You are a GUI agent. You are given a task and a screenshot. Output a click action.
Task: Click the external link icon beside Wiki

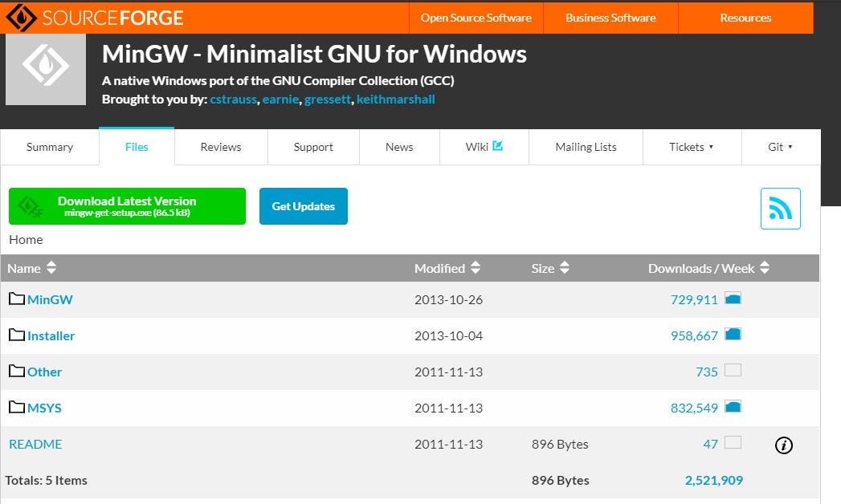pyautogui.click(x=499, y=144)
